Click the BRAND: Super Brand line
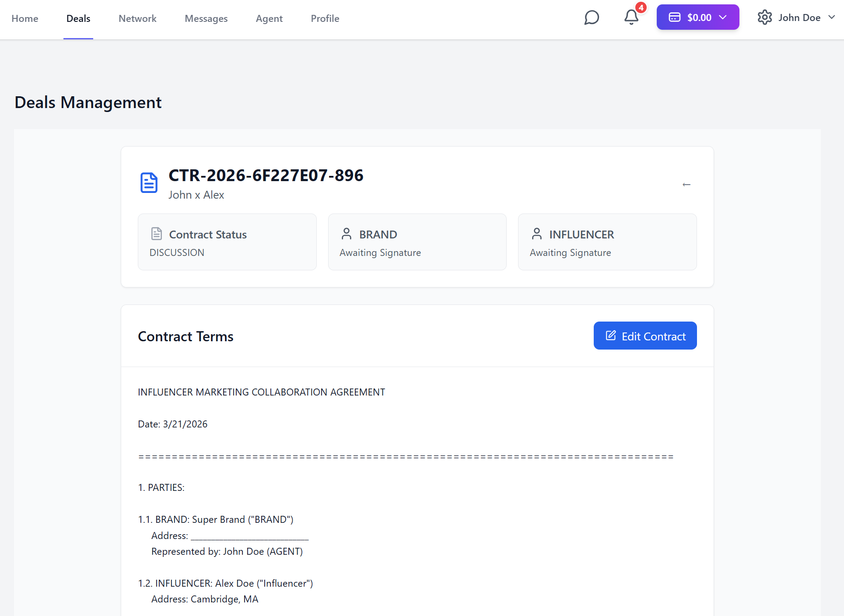The image size is (844, 616). [216, 519]
